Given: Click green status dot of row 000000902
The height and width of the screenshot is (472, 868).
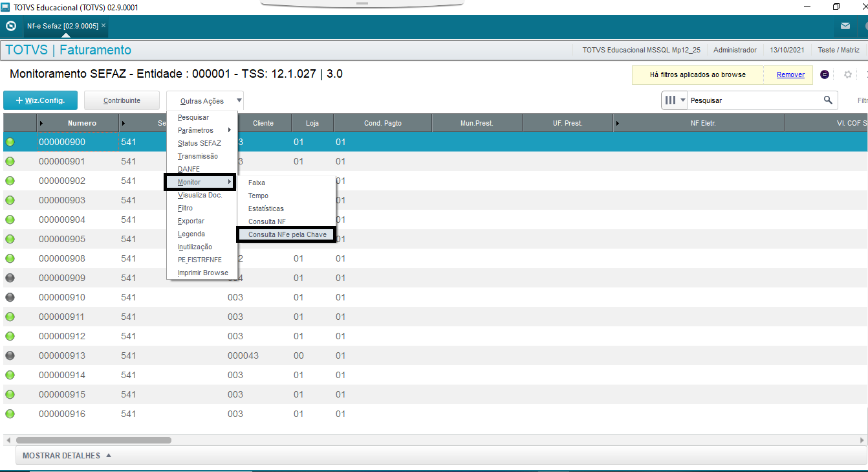Looking at the screenshot, I should pyautogui.click(x=10, y=181).
